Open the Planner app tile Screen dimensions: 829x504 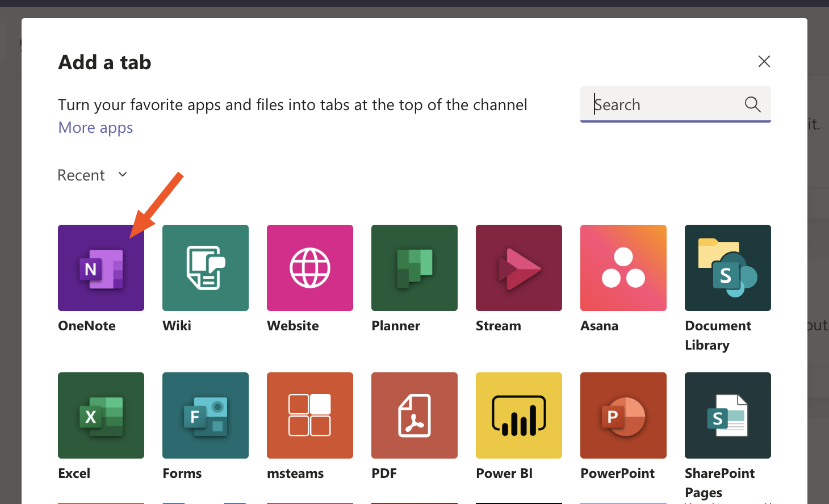(x=414, y=268)
